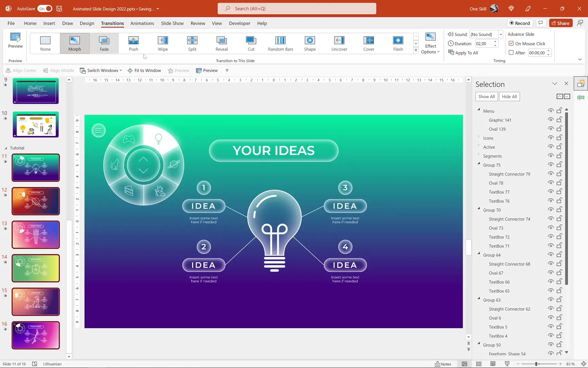588x368 pixels.
Task: Click the Save icon in title bar
Action: click(59, 9)
